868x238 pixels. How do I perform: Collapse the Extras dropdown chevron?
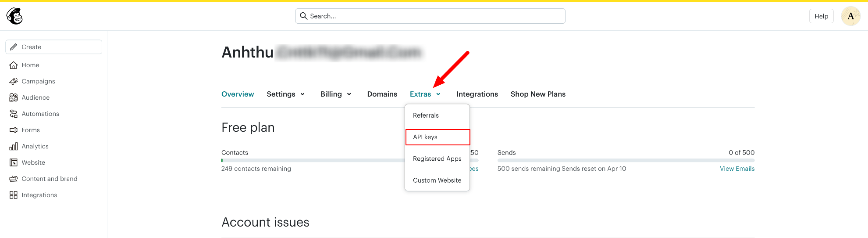pyautogui.click(x=438, y=94)
